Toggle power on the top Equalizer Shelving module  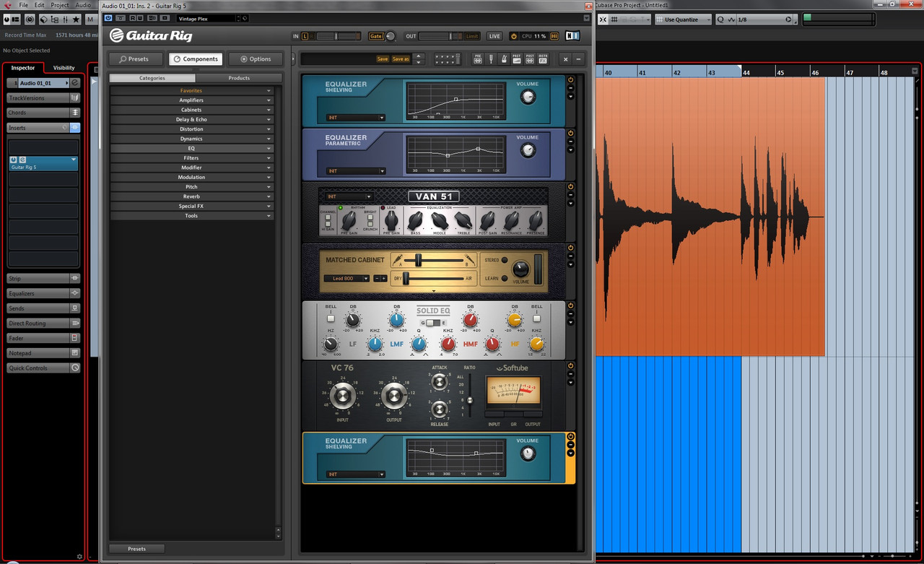point(570,80)
